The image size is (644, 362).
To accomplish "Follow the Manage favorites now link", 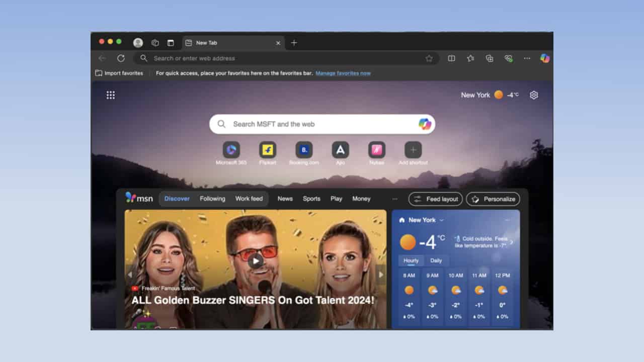I will point(343,73).
